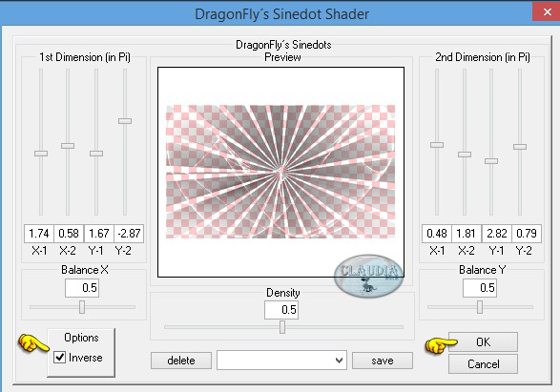Click the 1st Dimension X-2 slider handle
The width and height of the screenshot is (560, 392).
point(68,146)
